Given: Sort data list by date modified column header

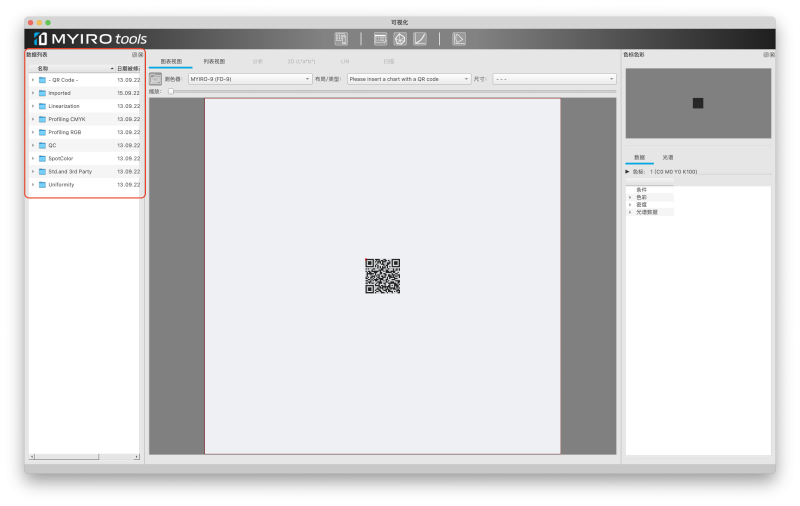Looking at the screenshot, I should 128,68.
